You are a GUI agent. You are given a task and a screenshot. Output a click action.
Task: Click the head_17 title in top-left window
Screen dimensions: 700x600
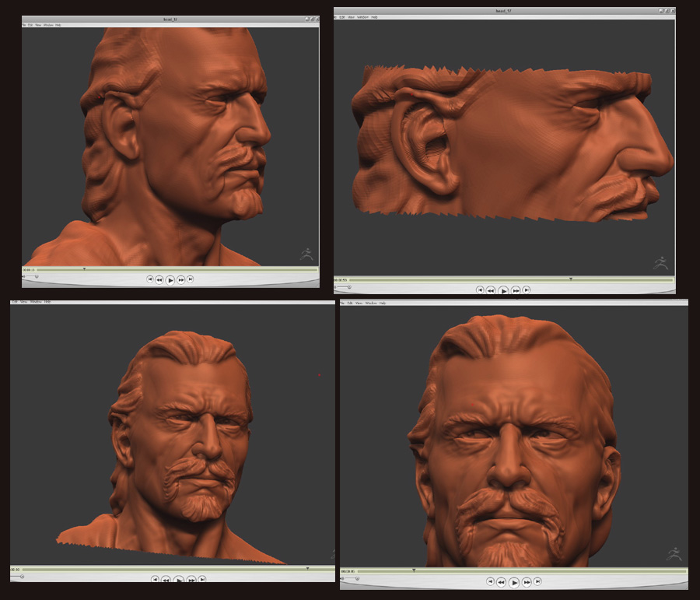[170, 19]
